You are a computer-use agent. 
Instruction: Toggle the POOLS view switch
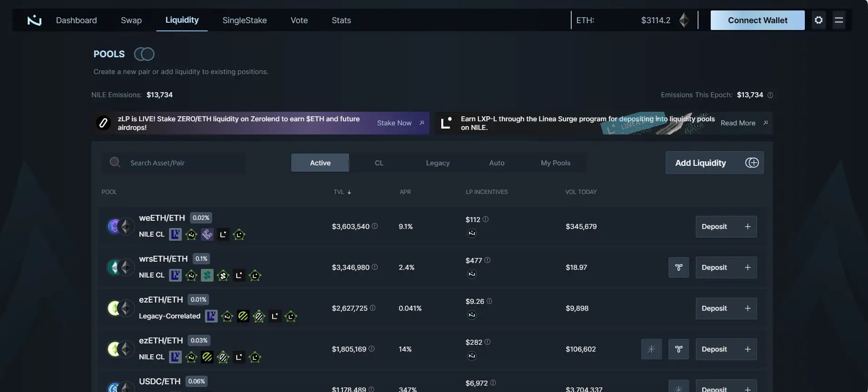[144, 55]
